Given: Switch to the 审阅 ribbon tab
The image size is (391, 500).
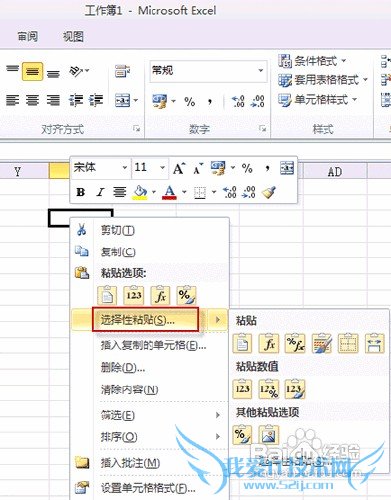Looking at the screenshot, I should 27,36.
